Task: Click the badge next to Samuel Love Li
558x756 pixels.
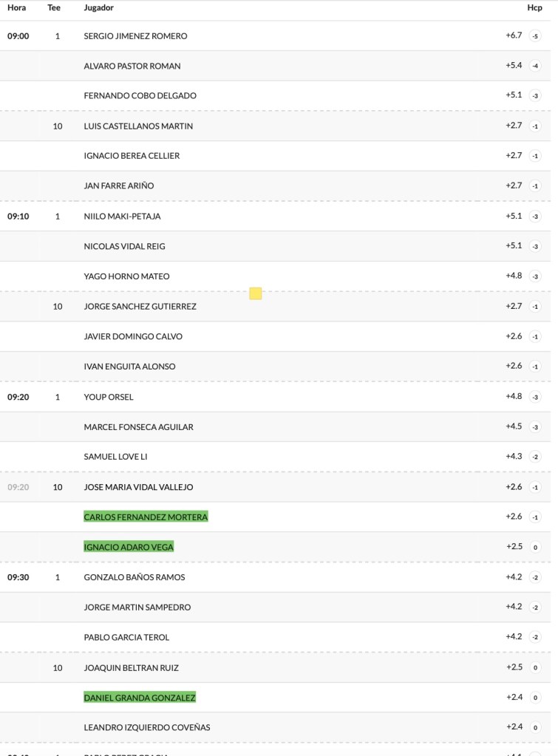Action: tap(535, 457)
